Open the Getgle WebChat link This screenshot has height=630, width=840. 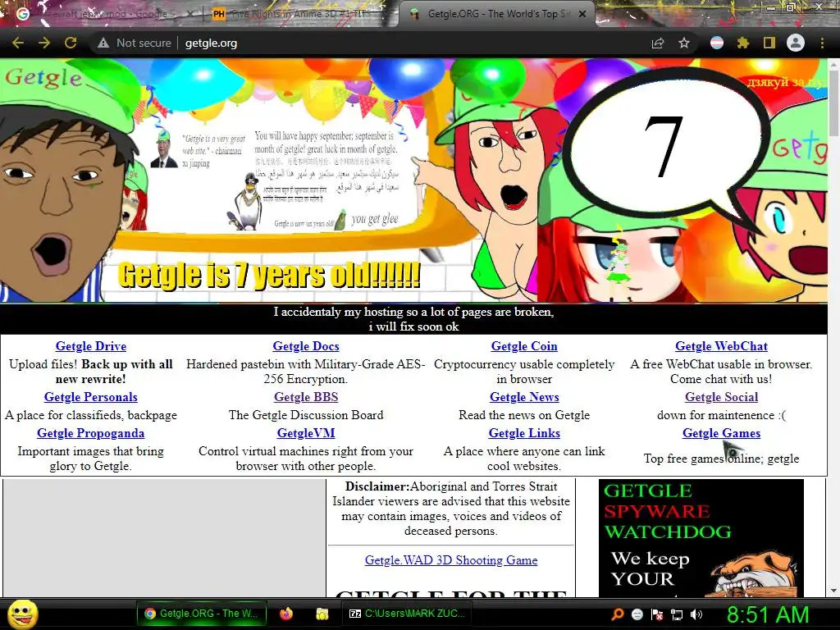pyautogui.click(x=721, y=346)
